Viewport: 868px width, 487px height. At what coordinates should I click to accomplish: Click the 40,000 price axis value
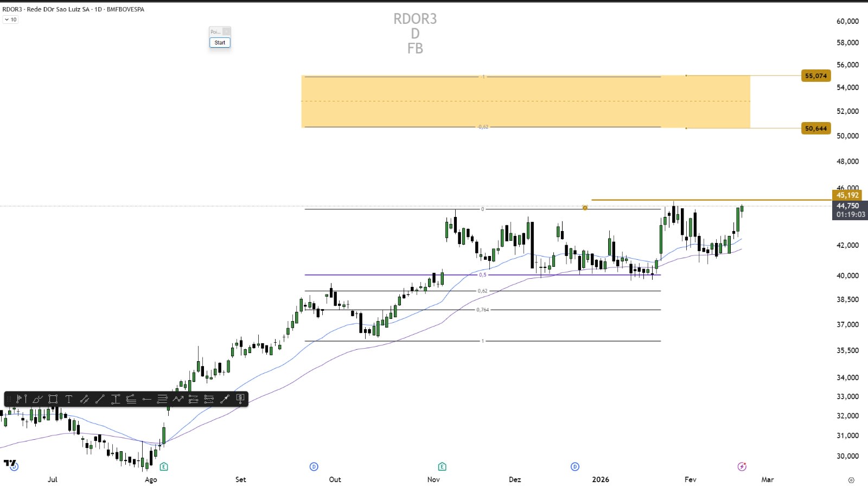(x=847, y=275)
